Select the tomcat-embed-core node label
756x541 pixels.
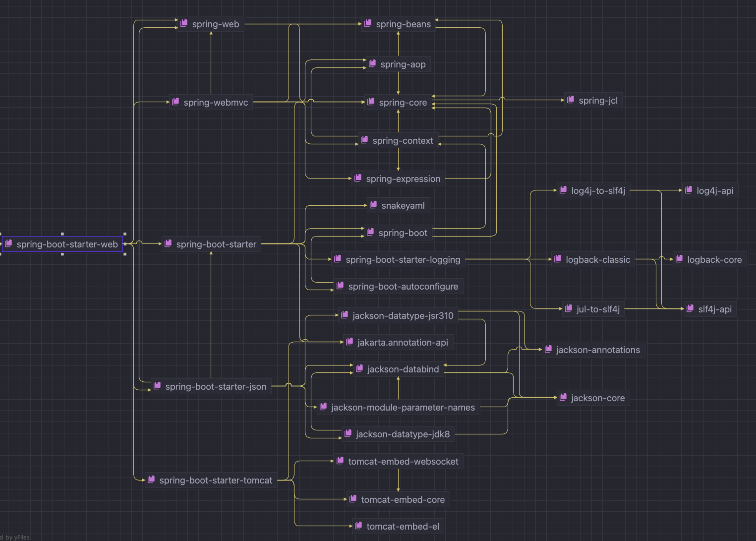pos(403,500)
